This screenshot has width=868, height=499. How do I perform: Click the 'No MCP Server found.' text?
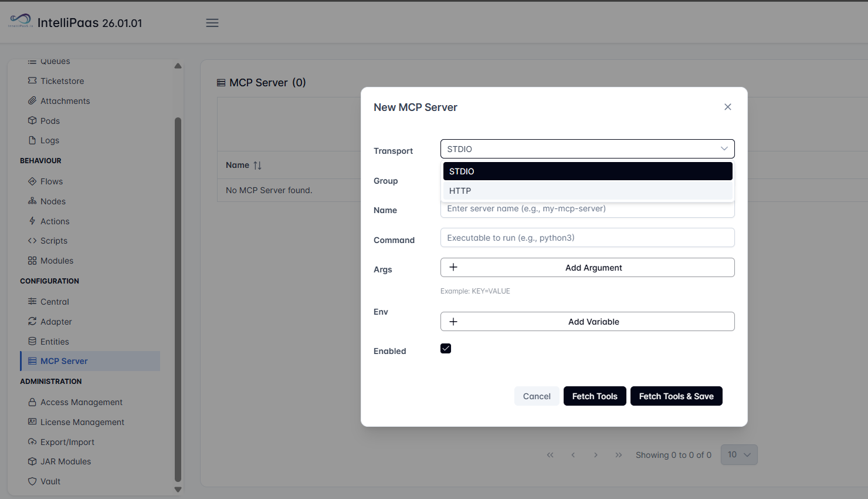[269, 190]
